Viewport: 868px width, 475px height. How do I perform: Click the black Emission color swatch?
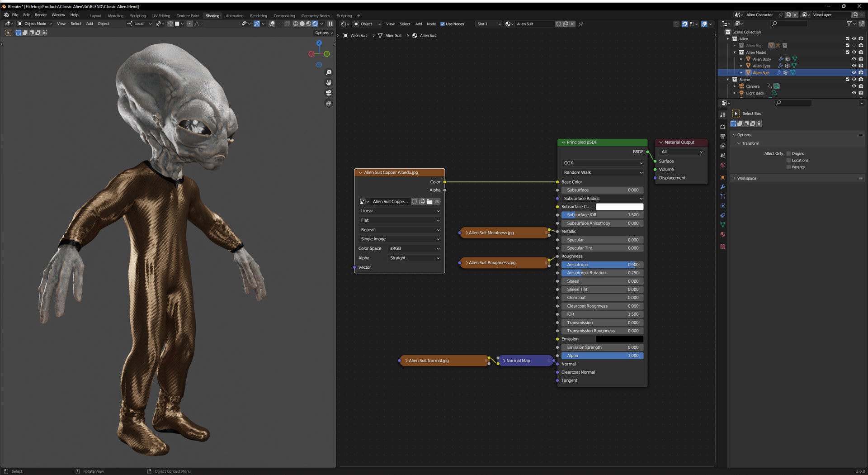(619, 339)
